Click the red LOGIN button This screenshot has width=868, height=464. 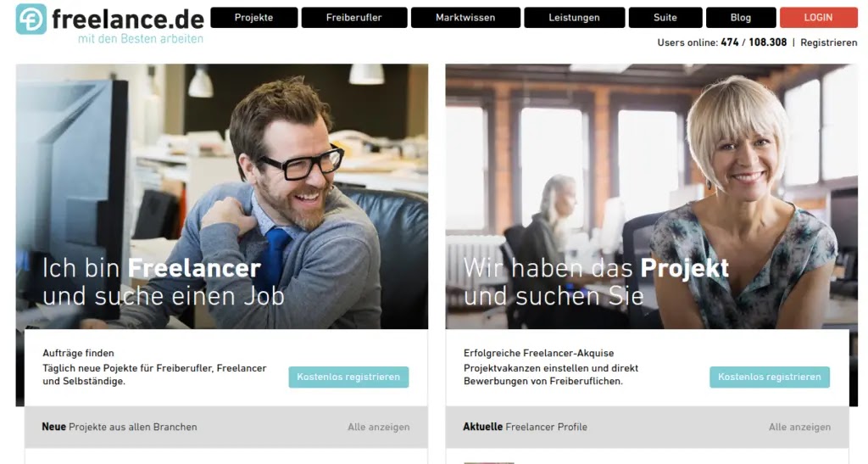tap(819, 18)
